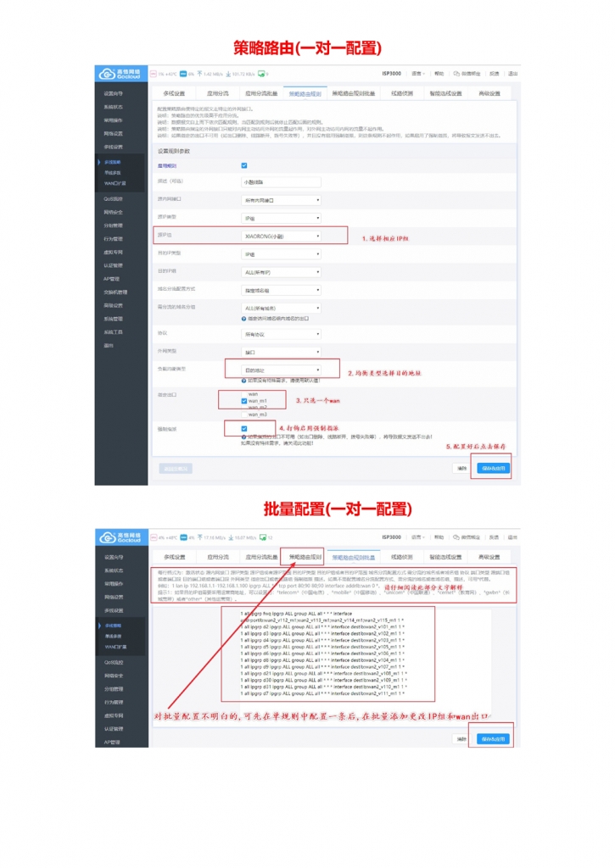Viewport: 615px width, 868px height.
Task: Click the 描述 input field
Action: point(281,182)
